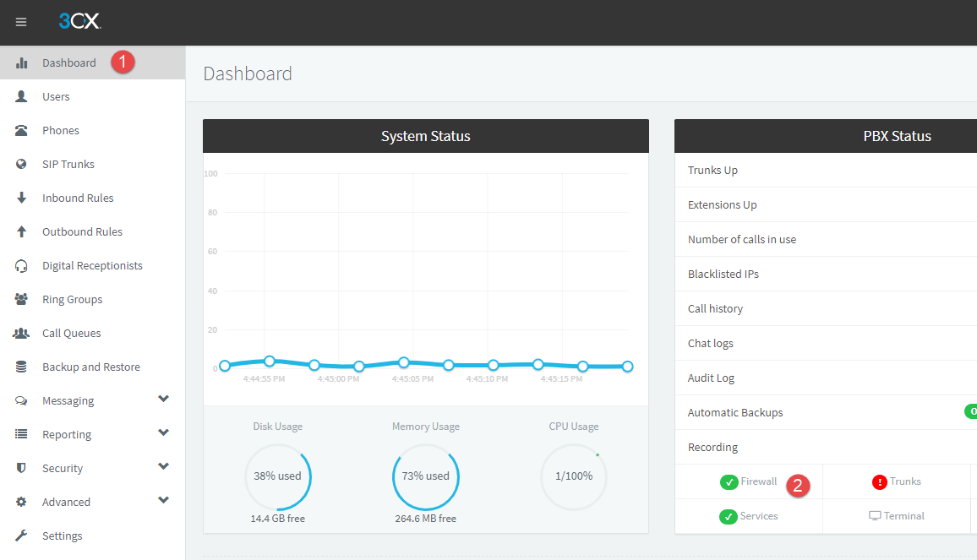Click the Inbound Rules down arrow icon
Viewport: 977px width, 560px height.
(x=21, y=198)
